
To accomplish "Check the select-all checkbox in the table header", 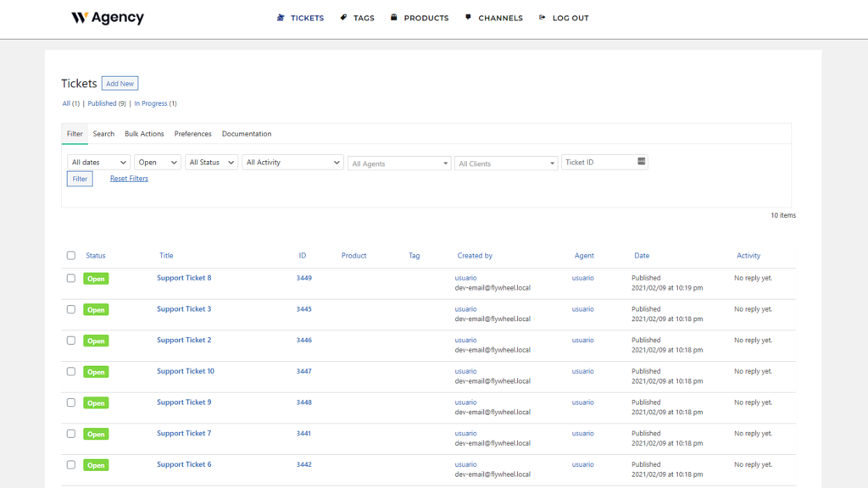I will (71, 255).
